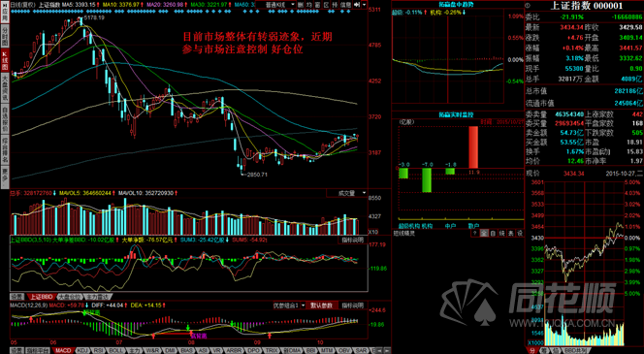Select the BOLL indicator tab
The width and height of the screenshot is (644, 354).
coord(114,350)
